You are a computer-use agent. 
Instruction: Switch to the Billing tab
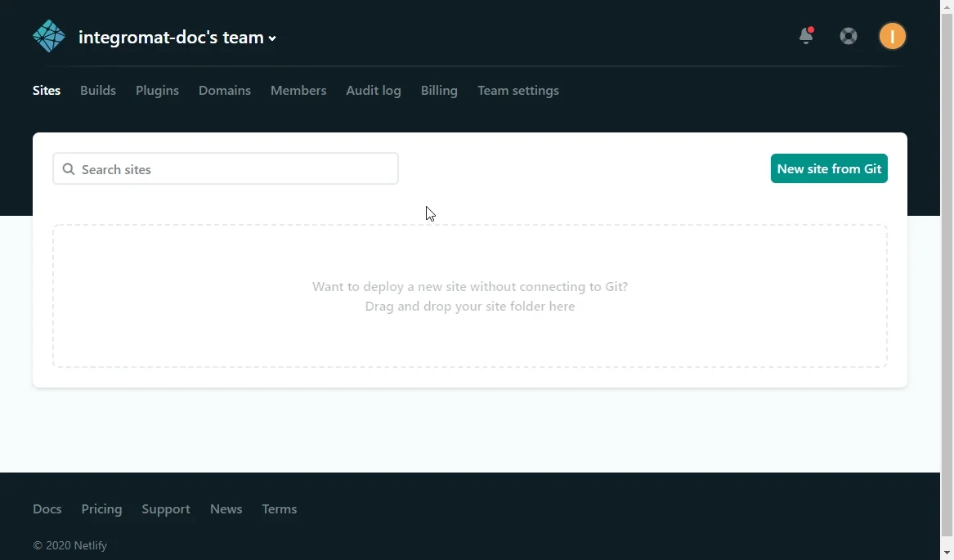pos(439,90)
